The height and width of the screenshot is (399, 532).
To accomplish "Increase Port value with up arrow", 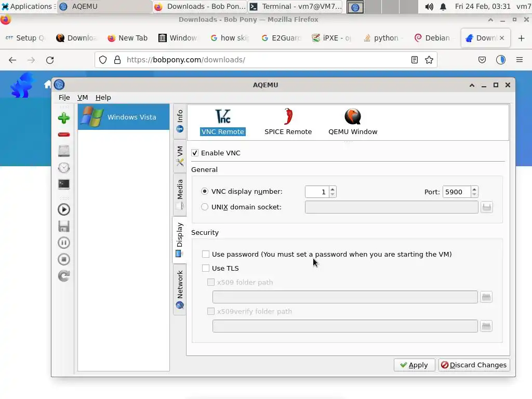I will tap(474, 189).
